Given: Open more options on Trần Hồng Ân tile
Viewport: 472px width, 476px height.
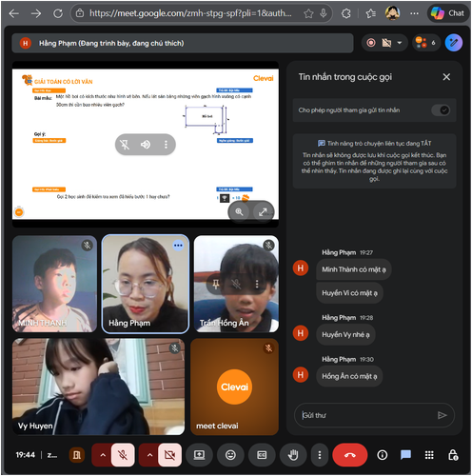Looking at the screenshot, I should [257, 284].
